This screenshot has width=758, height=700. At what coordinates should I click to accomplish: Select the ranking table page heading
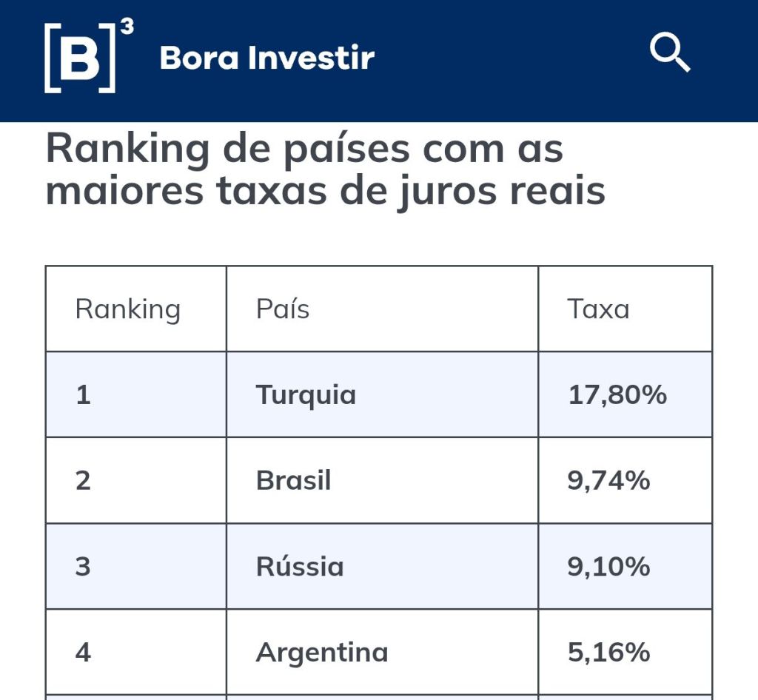[326, 170]
